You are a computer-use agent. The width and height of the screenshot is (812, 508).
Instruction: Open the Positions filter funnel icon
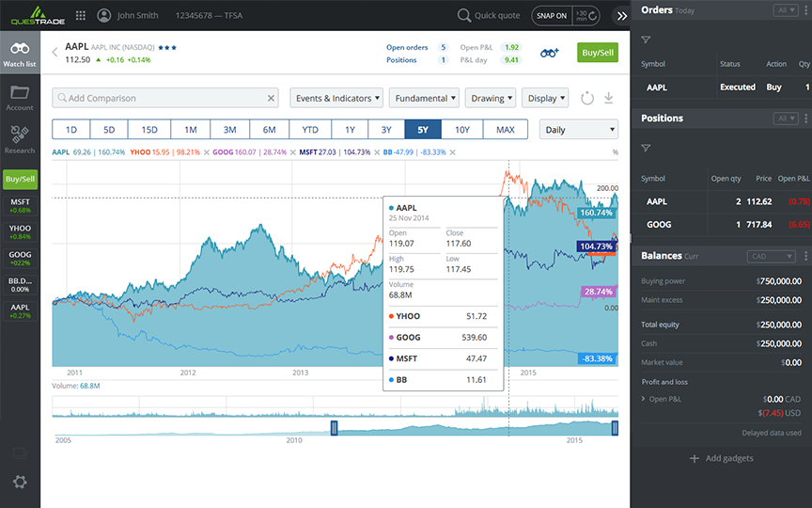(646, 149)
